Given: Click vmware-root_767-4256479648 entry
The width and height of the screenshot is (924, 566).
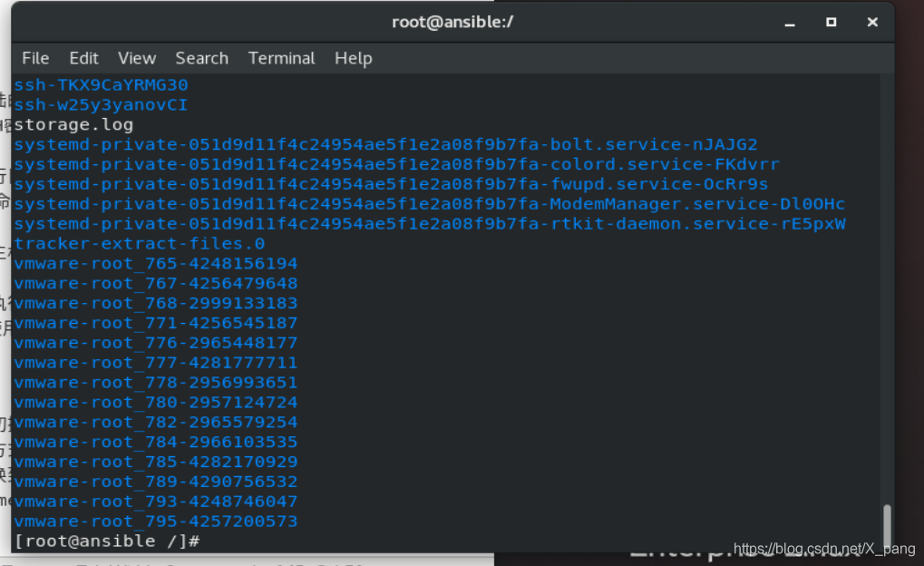Looking at the screenshot, I should tap(156, 284).
